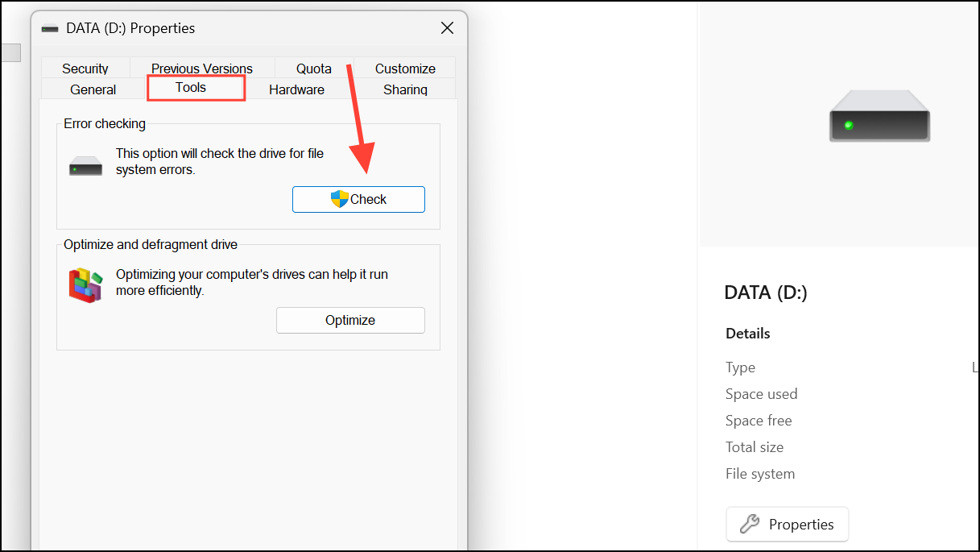
Task: Start error checking with the Check button
Action: (x=358, y=198)
